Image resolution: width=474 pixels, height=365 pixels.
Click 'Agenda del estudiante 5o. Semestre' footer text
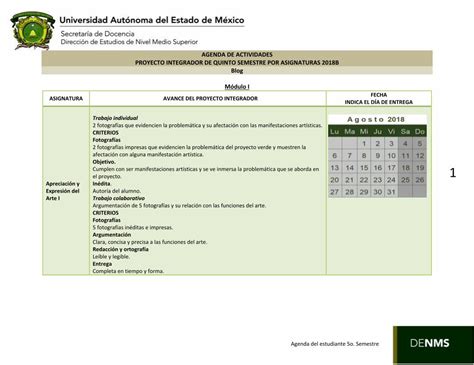[335, 344]
